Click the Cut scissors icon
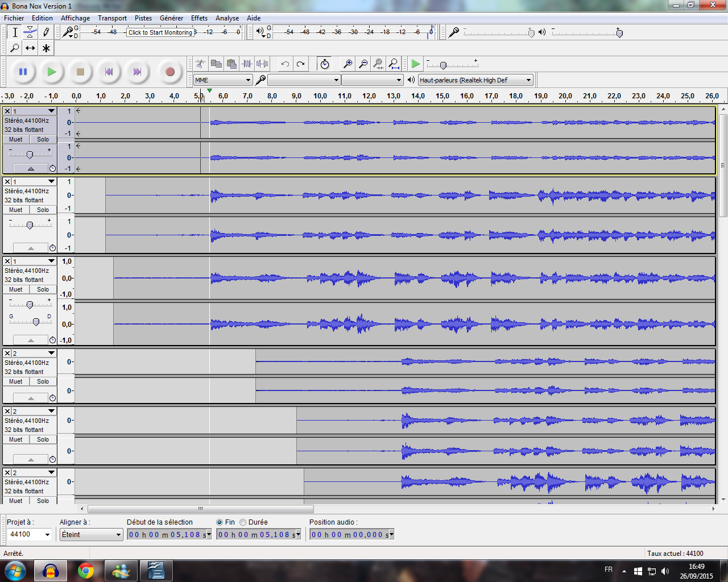 point(200,64)
